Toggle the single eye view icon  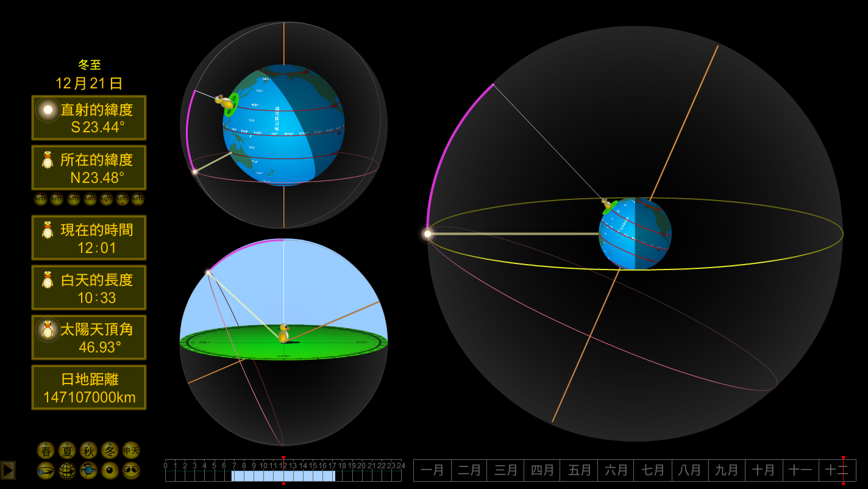pos(110,471)
